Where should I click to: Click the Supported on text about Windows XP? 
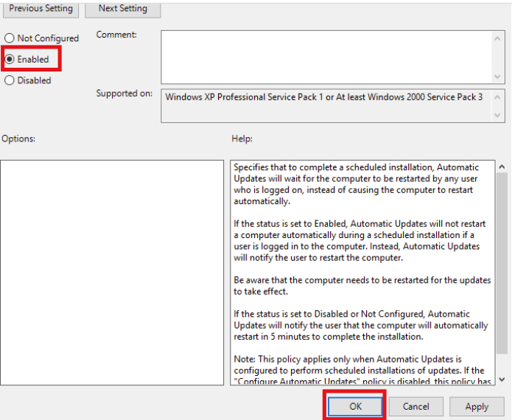click(x=324, y=97)
